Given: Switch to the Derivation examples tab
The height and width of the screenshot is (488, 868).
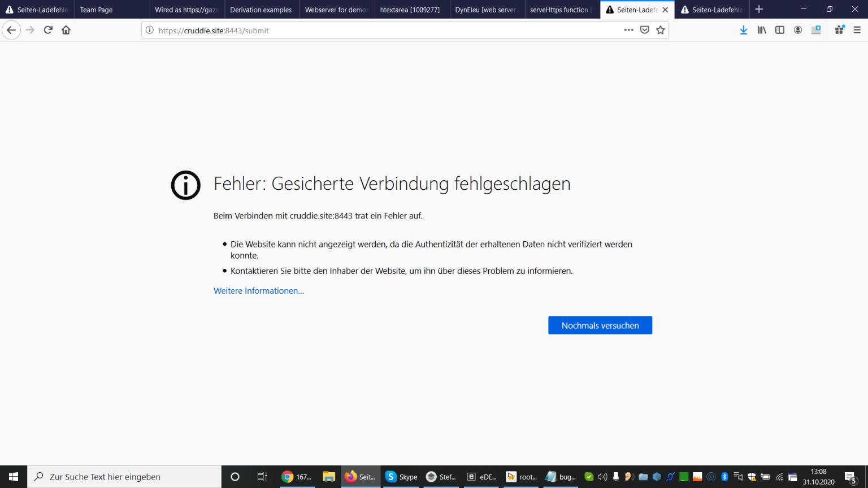Looking at the screenshot, I should (x=261, y=10).
